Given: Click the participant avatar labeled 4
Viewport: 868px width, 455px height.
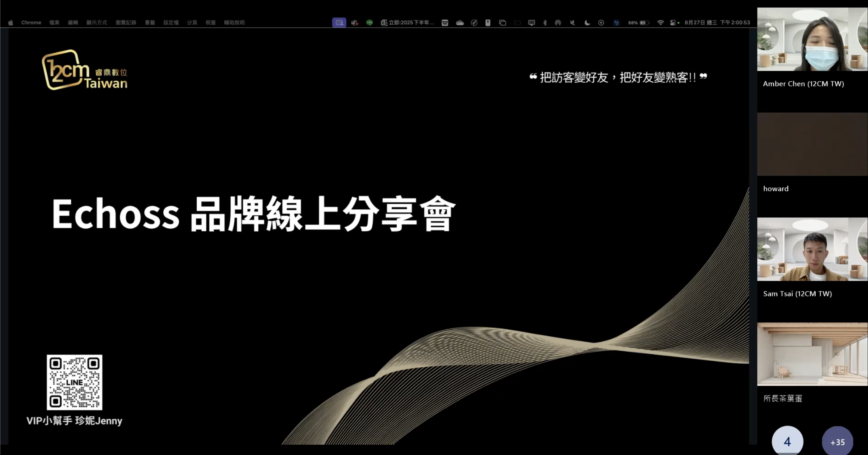Looking at the screenshot, I should click(787, 441).
